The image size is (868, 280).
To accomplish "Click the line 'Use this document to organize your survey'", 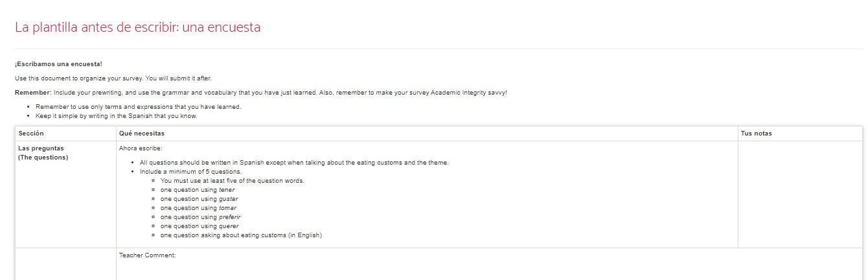I will click(113, 78).
